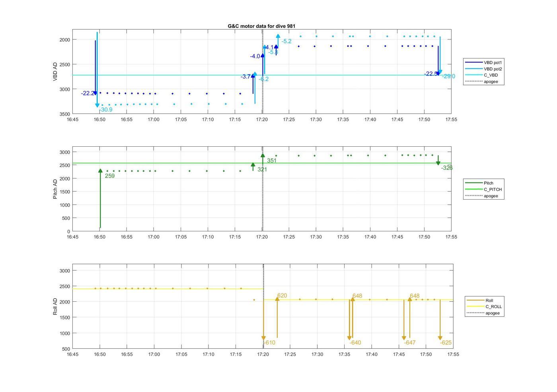Click the "17:20" x-axis tick on Roll plot
The height and width of the screenshot is (392, 557).
[263, 355]
